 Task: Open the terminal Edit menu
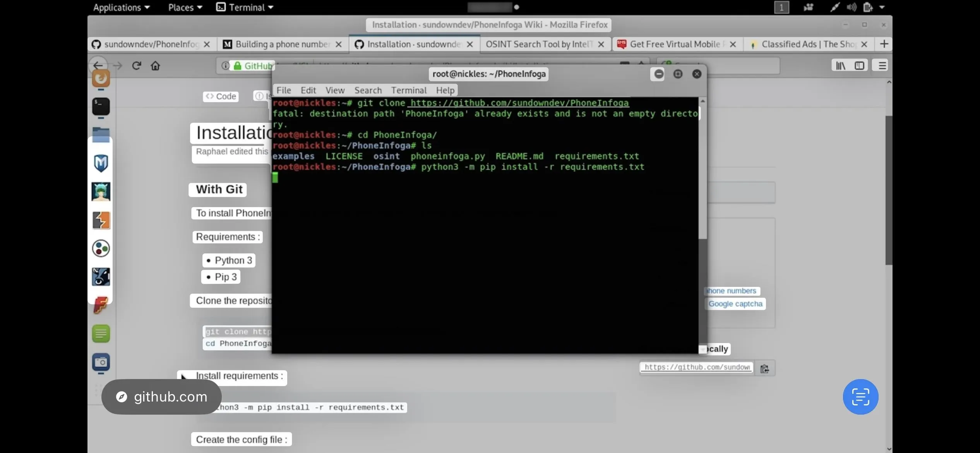click(x=308, y=90)
